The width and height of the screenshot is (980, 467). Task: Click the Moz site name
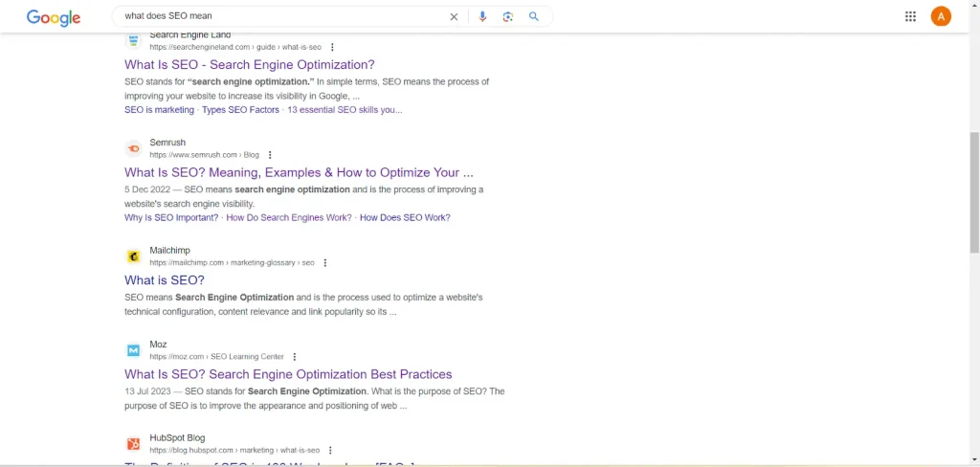158,345
